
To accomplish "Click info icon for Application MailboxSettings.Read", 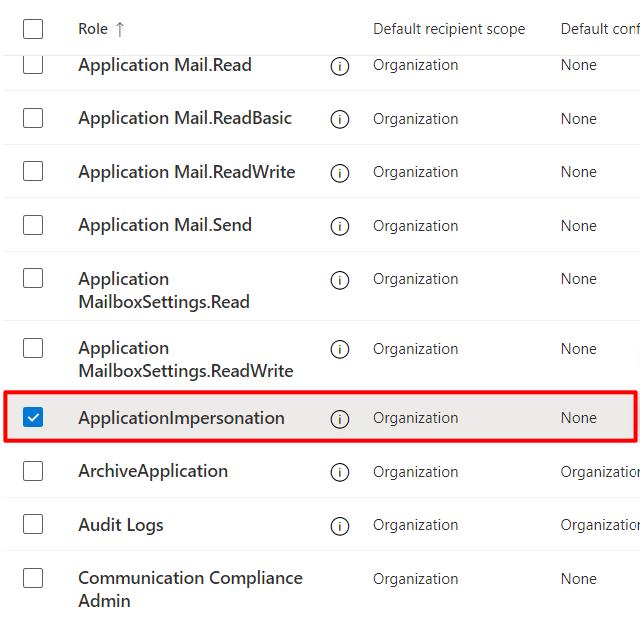I will pos(340,280).
